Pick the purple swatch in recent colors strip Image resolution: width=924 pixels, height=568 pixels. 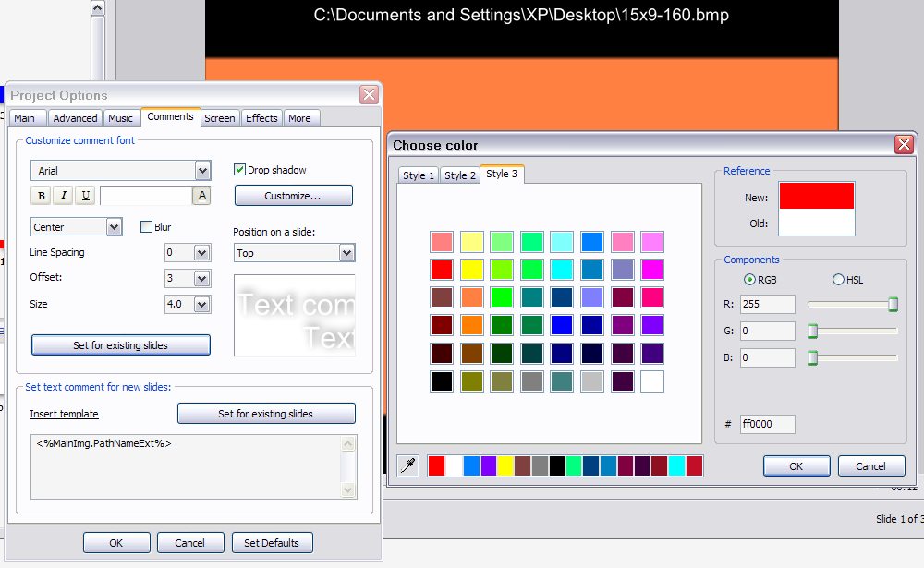(489, 465)
